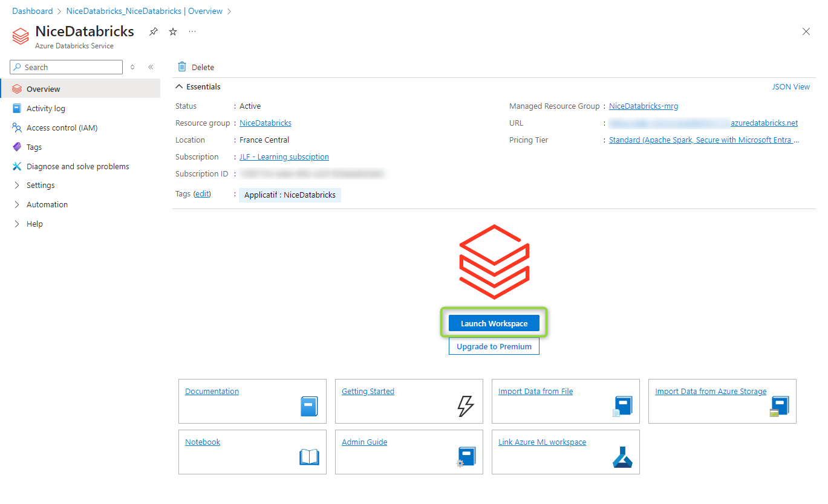Click Upgrade to Premium button

(x=494, y=346)
